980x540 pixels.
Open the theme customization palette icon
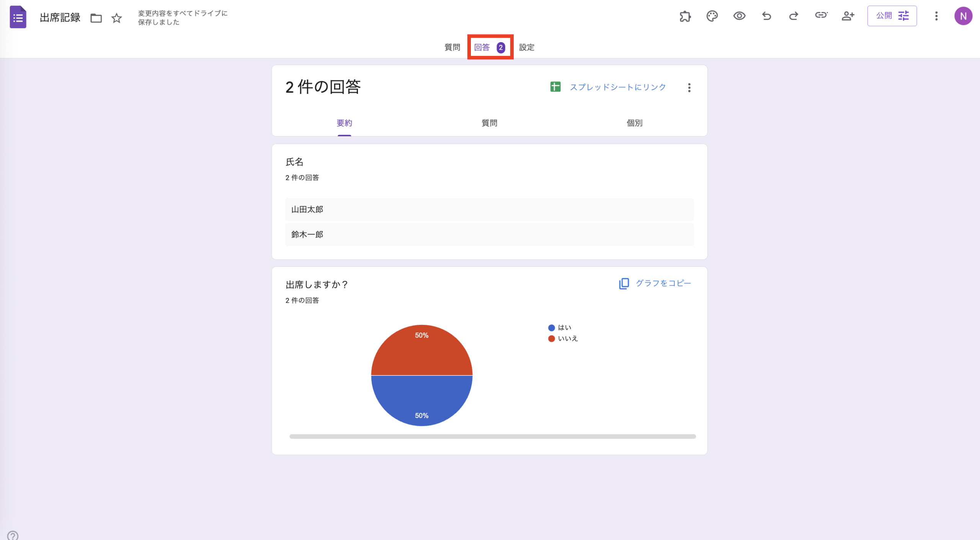pyautogui.click(x=712, y=16)
